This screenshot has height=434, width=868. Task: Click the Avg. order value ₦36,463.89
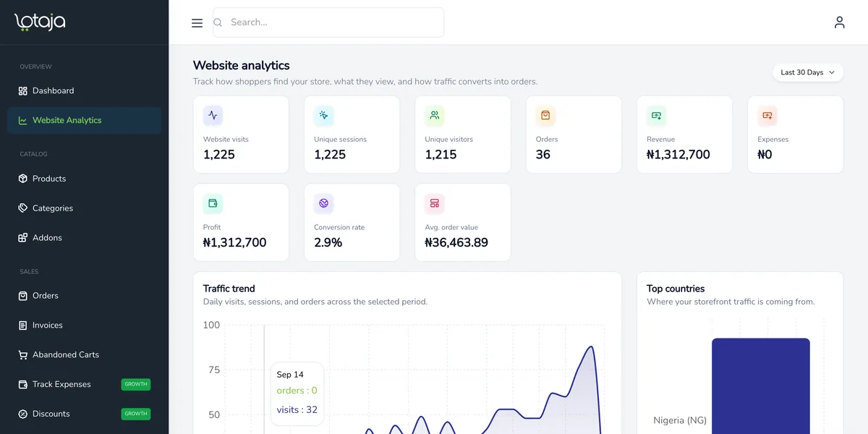[x=456, y=243]
